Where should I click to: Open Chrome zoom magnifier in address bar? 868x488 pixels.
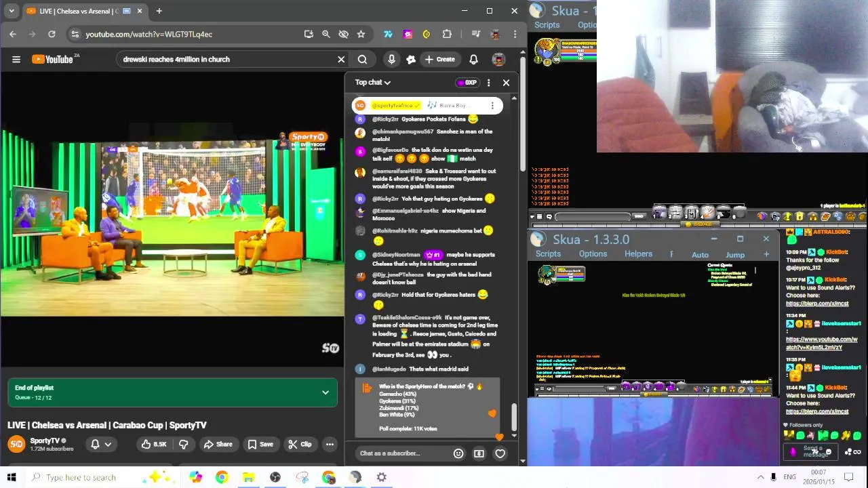pyautogui.click(x=325, y=34)
